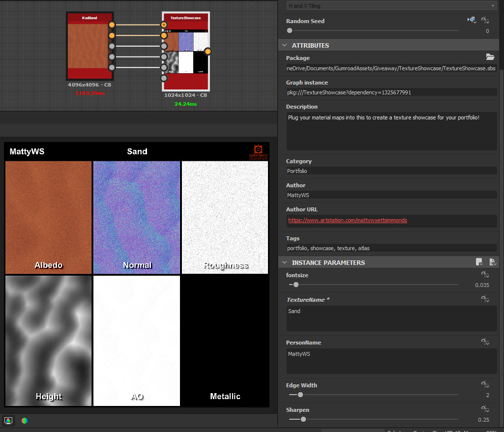Collapse the ATTRIBUTES section
The image size is (504, 432).
coord(284,45)
